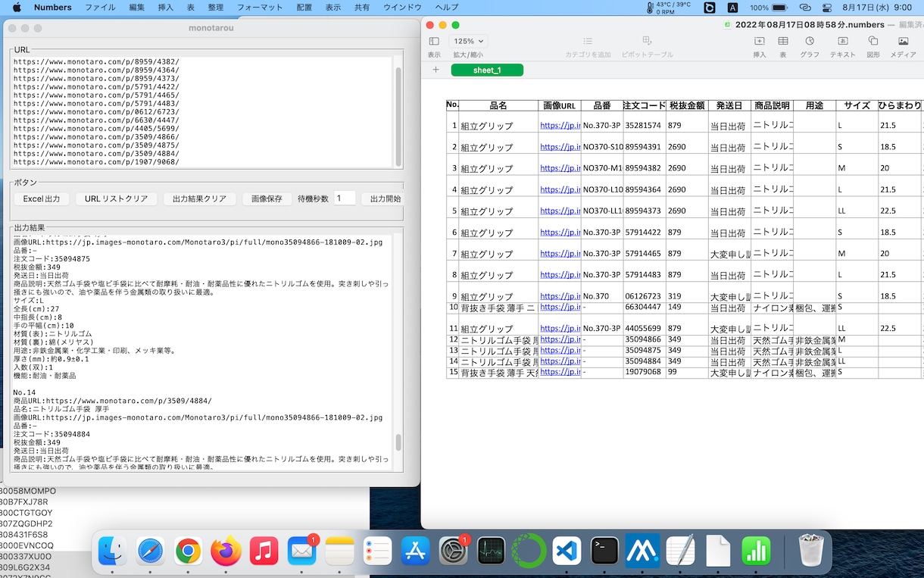Open the フォーマット menu

point(261,8)
